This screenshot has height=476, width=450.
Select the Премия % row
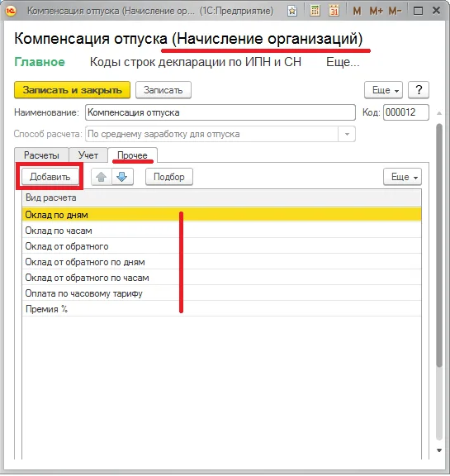[221, 309]
